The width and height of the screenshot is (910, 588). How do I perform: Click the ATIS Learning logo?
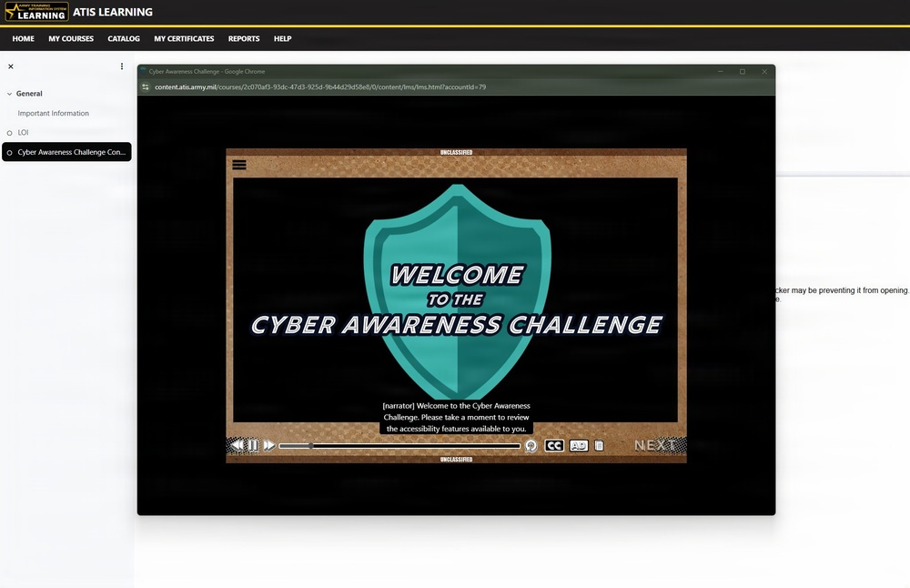[x=36, y=12]
